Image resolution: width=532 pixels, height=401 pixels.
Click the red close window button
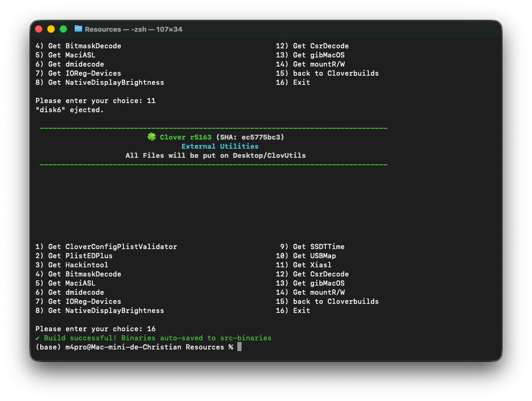click(39, 29)
